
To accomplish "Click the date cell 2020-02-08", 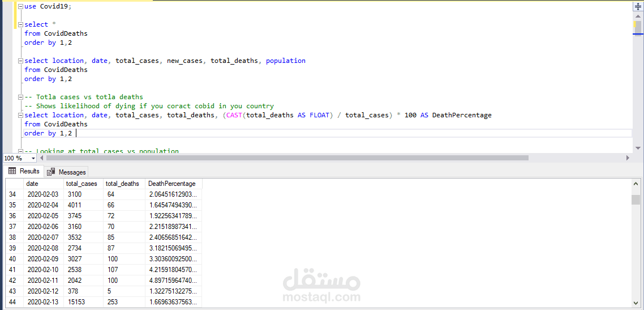I will coord(44,248).
